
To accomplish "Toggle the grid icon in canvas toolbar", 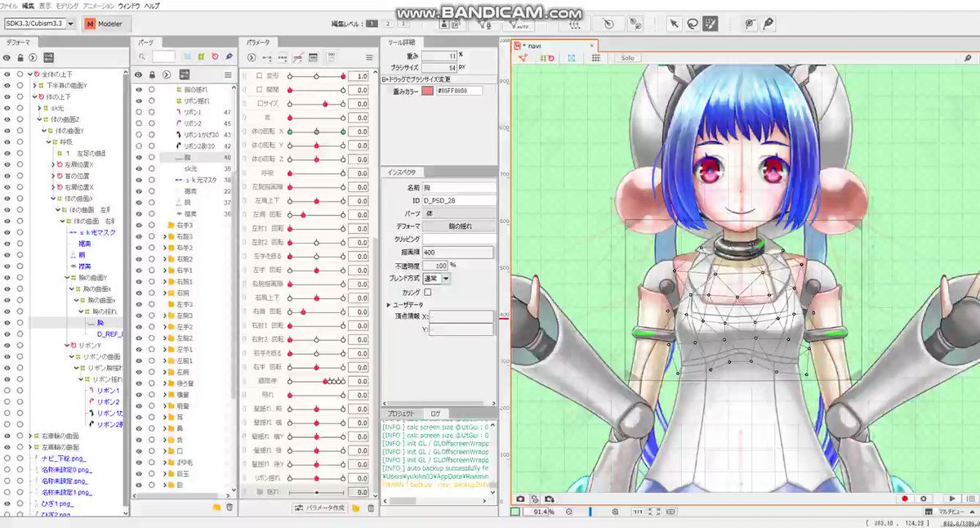I will click(x=596, y=58).
